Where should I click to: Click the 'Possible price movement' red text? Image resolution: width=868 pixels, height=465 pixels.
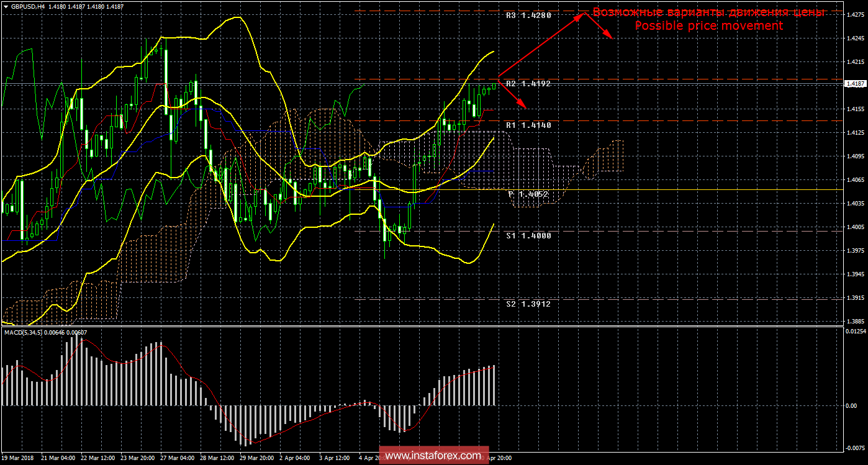(708, 26)
